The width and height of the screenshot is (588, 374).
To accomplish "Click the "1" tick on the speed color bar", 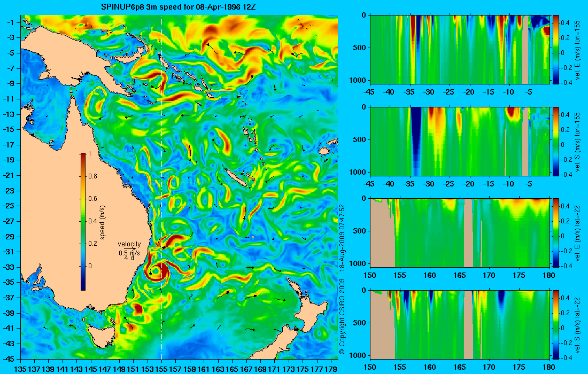I will pyautogui.click(x=89, y=154).
